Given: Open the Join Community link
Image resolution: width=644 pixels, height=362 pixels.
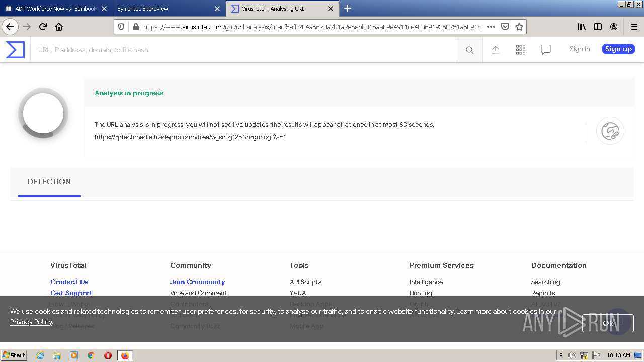Looking at the screenshot, I should (x=198, y=282).
